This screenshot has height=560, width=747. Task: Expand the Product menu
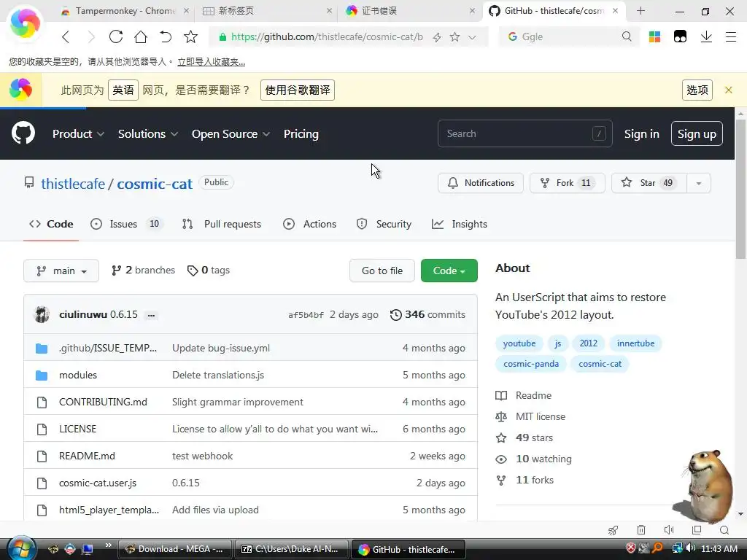[x=78, y=134]
